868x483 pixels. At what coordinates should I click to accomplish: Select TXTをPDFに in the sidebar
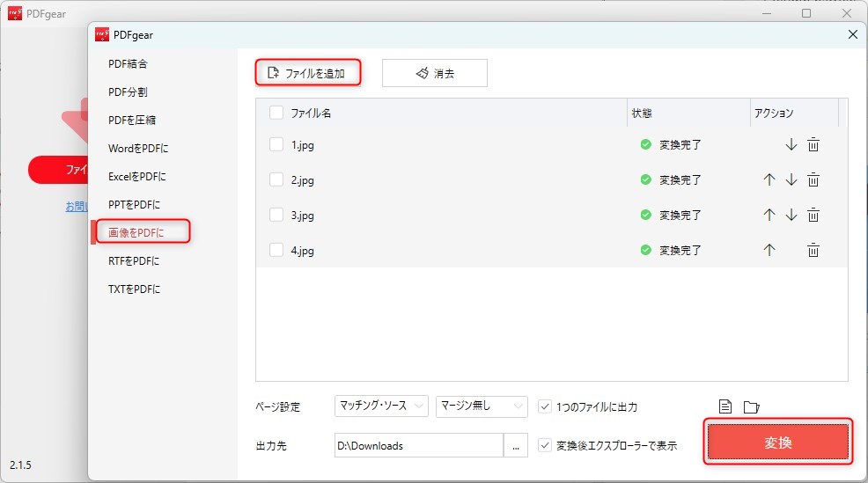pyautogui.click(x=135, y=289)
